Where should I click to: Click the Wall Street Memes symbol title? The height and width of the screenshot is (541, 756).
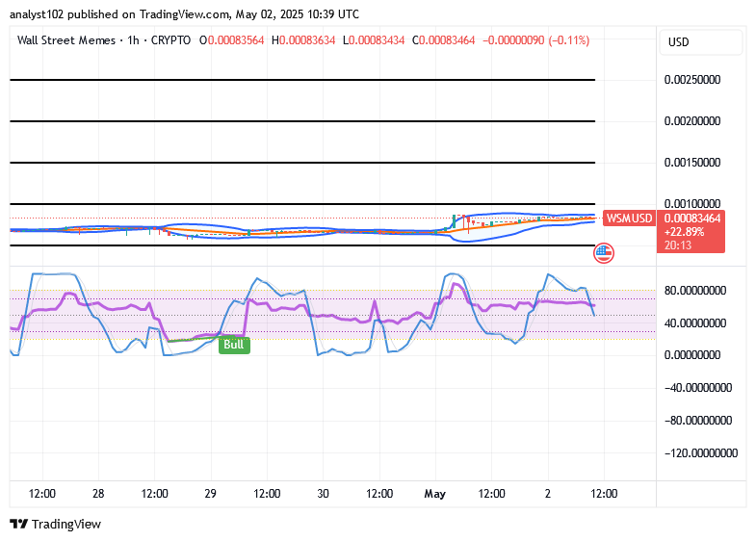coord(66,40)
